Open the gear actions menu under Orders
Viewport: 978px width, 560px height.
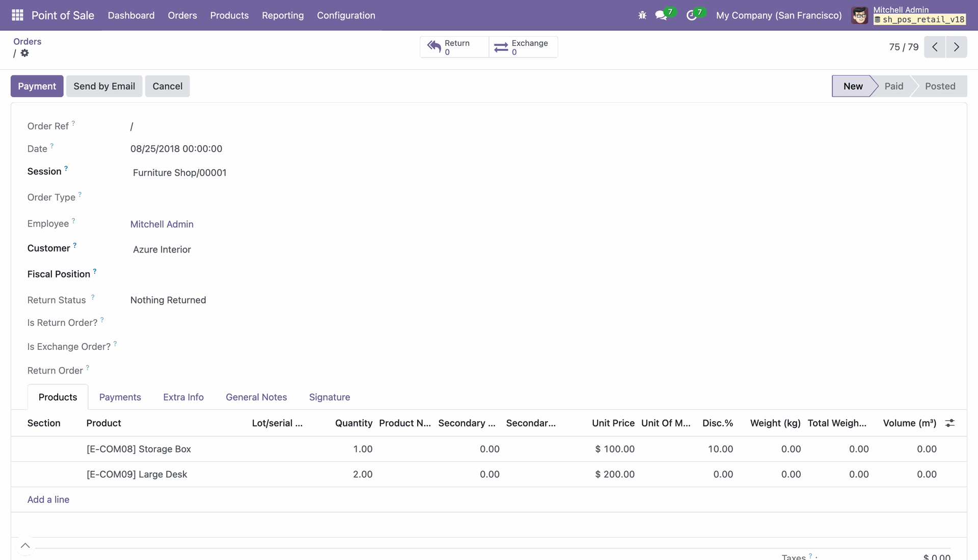[x=24, y=53]
